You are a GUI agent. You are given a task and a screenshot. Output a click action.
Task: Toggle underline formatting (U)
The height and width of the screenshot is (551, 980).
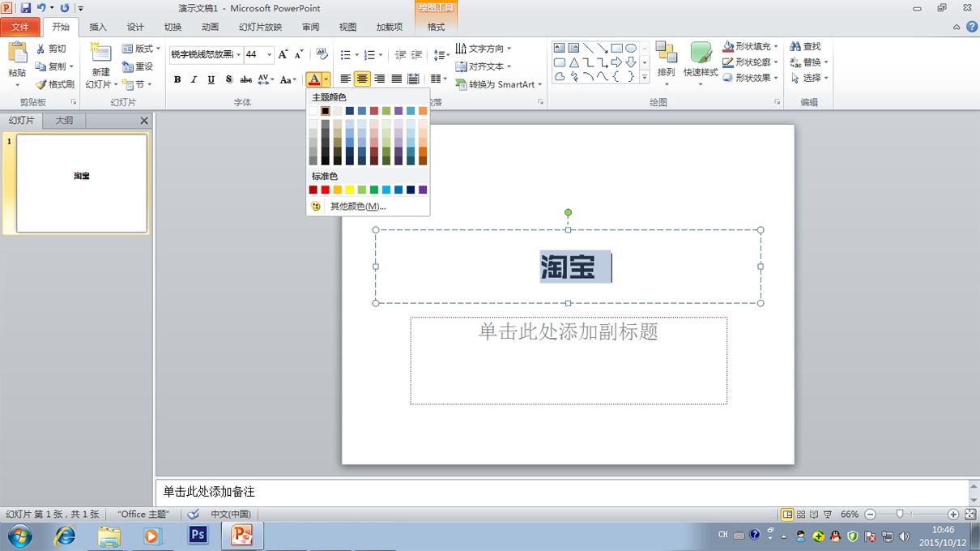click(211, 79)
